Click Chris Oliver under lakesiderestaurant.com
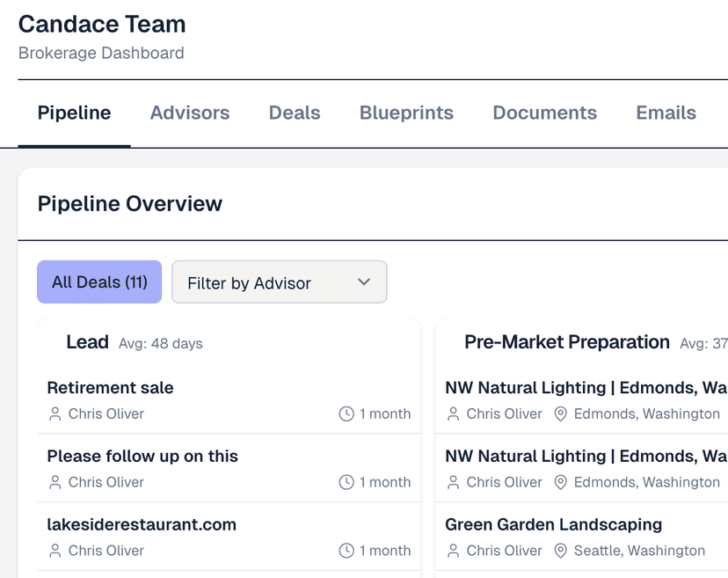728x578 pixels. [106, 551]
